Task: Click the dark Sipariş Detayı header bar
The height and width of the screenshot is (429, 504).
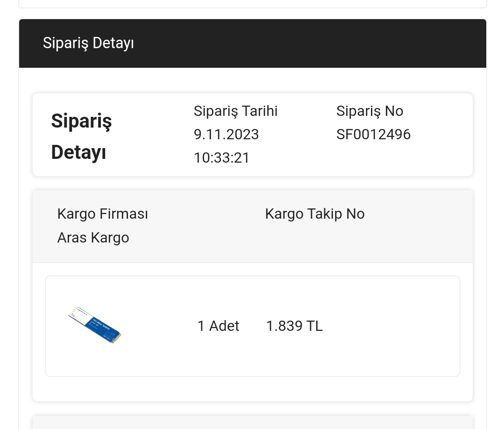Action: (252, 43)
